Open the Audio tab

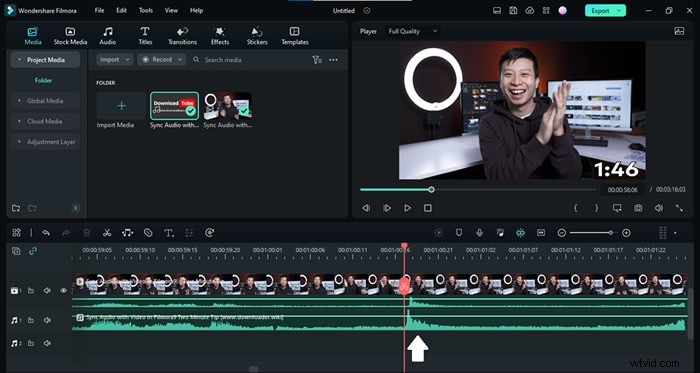click(x=108, y=36)
